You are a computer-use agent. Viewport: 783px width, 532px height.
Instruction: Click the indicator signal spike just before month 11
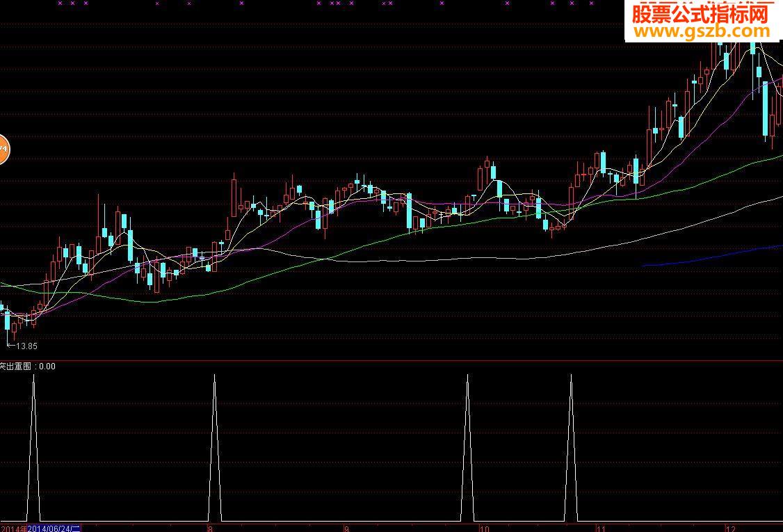click(x=572, y=448)
